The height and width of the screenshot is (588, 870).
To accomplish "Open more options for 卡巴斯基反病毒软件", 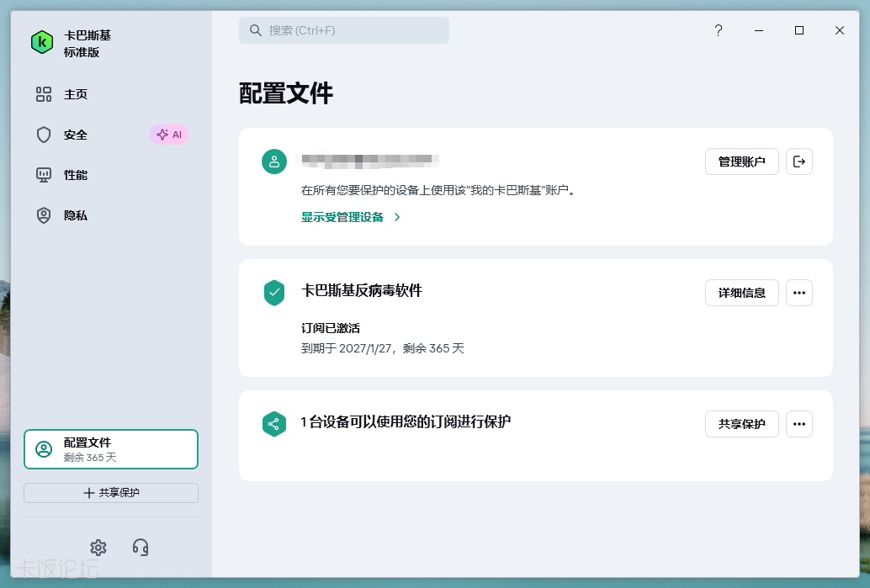I will coord(798,293).
